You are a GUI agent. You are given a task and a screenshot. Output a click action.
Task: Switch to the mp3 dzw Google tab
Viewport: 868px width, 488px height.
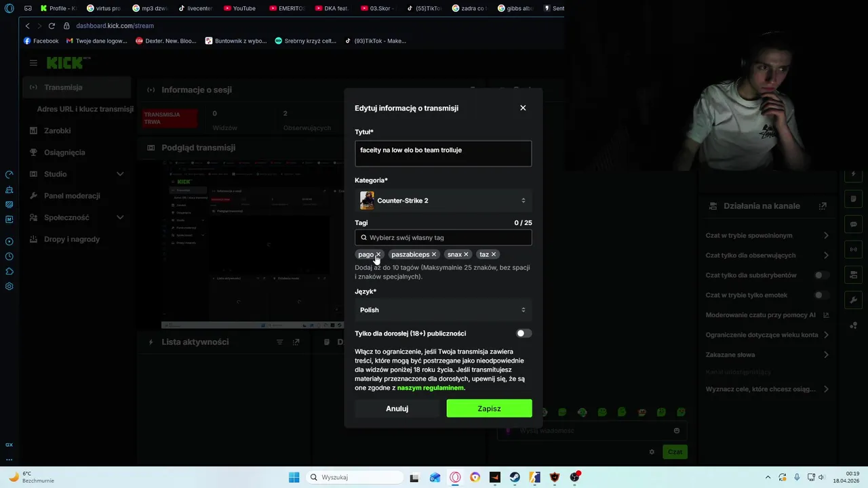pyautogui.click(x=149, y=8)
